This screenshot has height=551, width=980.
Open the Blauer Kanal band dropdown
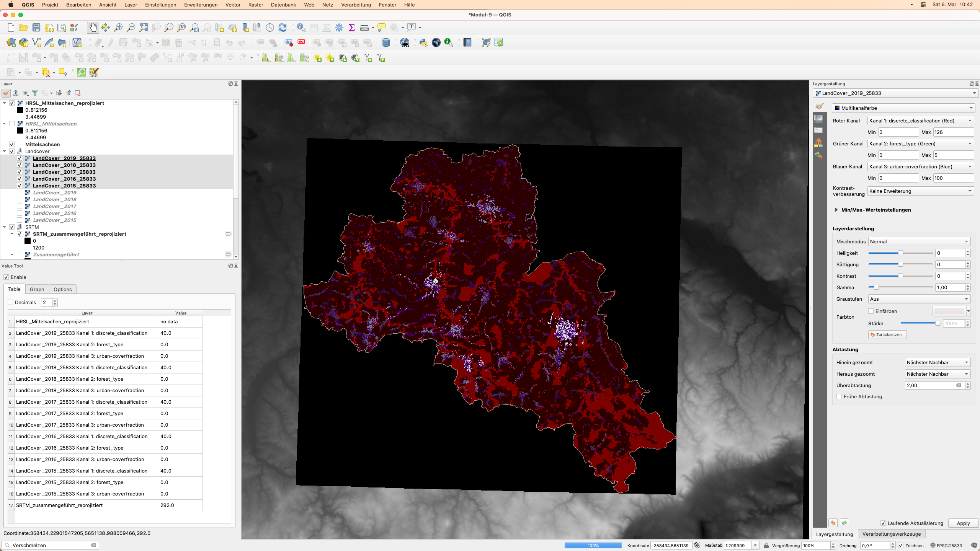[x=921, y=166]
